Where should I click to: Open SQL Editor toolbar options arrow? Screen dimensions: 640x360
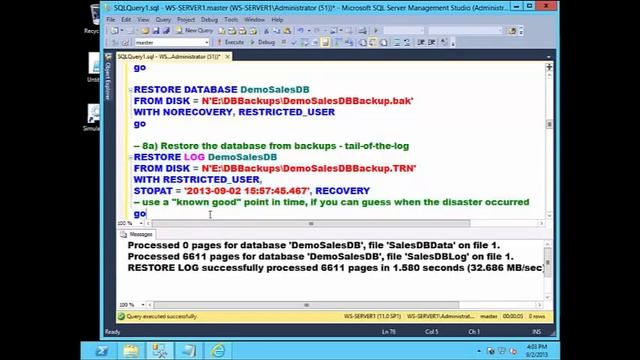pos(453,43)
